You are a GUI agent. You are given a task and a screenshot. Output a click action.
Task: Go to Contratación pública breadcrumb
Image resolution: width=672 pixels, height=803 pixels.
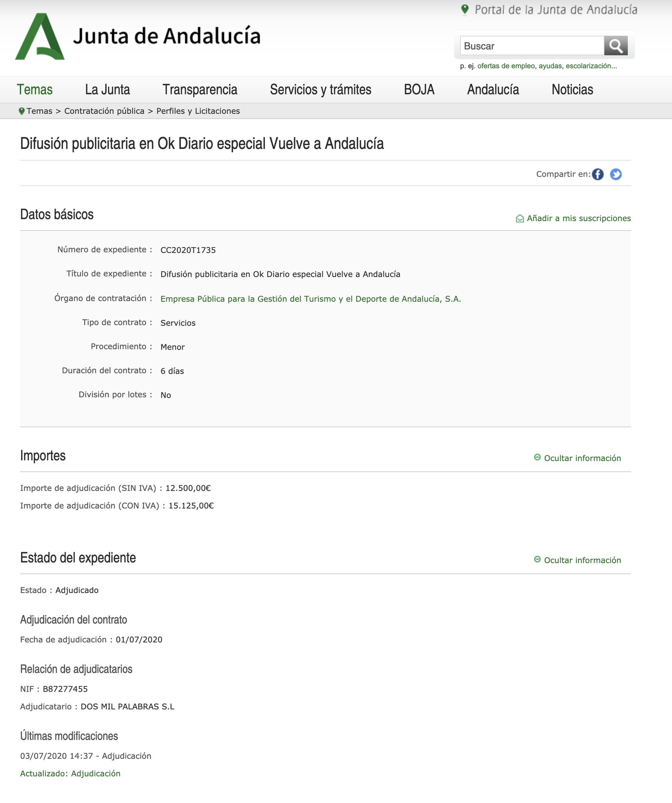click(104, 111)
